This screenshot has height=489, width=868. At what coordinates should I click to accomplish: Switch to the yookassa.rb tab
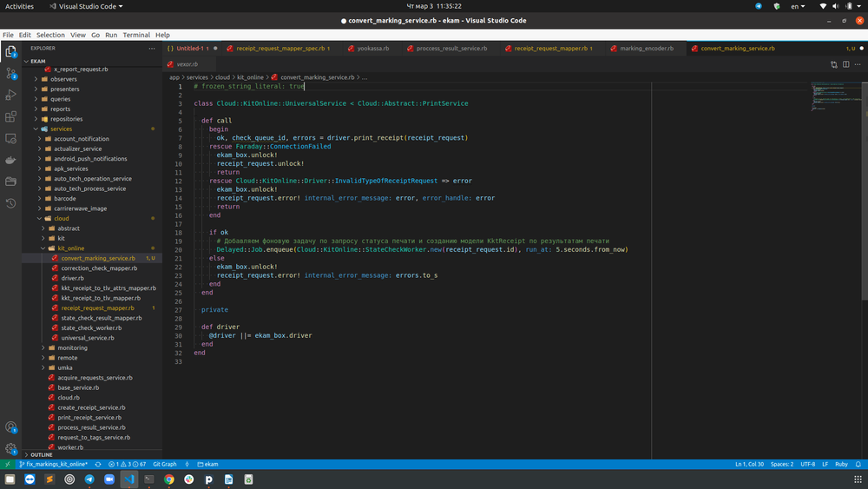[x=372, y=49]
